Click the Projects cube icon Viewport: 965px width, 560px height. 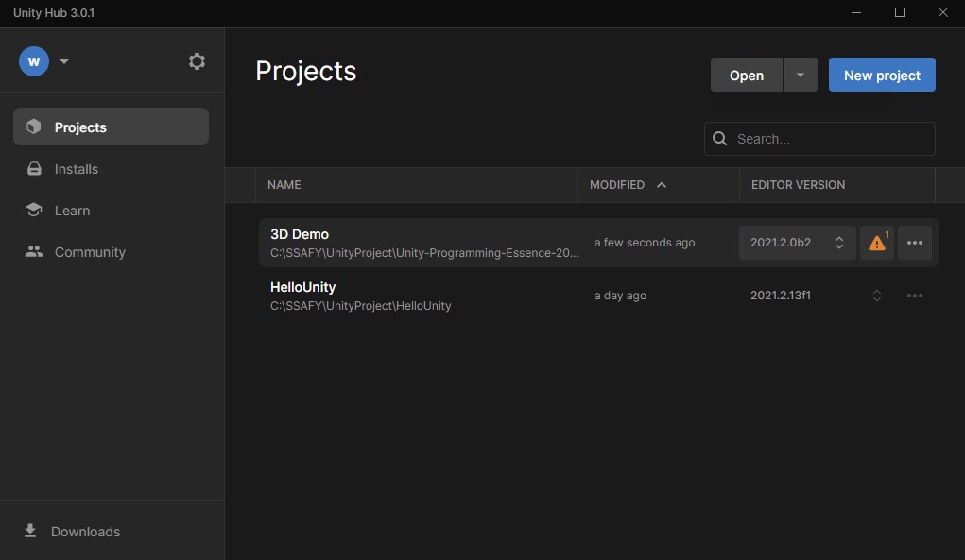tap(34, 127)
